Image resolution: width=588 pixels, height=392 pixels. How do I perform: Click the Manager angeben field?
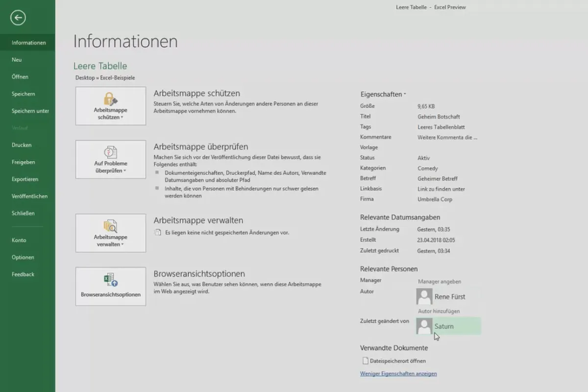point(439,282)
